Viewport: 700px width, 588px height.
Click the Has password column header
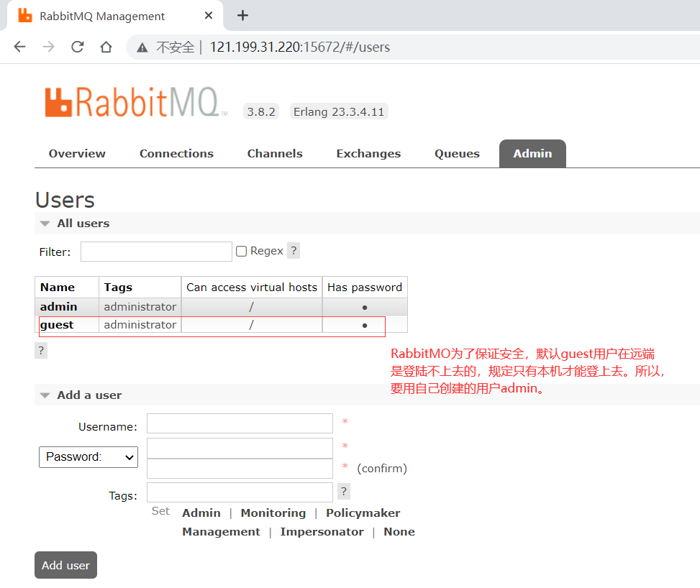pos(365,288)
